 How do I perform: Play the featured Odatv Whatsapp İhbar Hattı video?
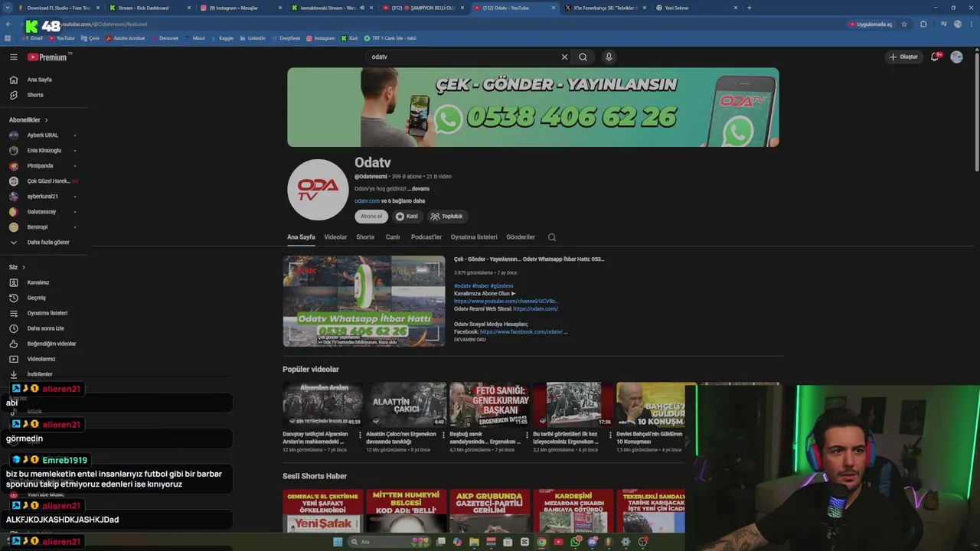364,301
